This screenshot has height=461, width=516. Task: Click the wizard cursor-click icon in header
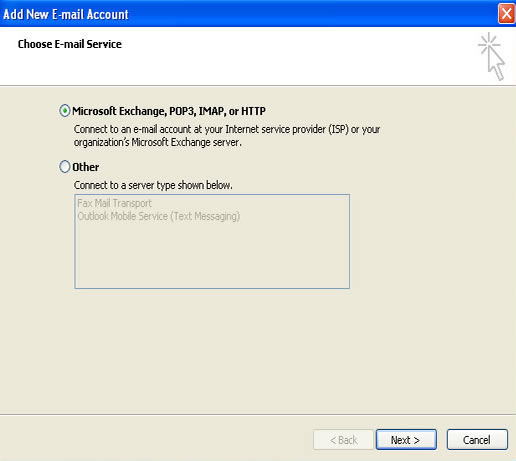pos(492,56)
